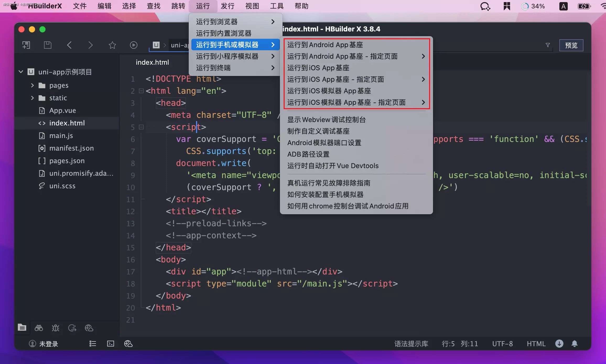Click the run play icon in toolbar
606x364 pixels.
pyautogui.click(x=133, y=45)
